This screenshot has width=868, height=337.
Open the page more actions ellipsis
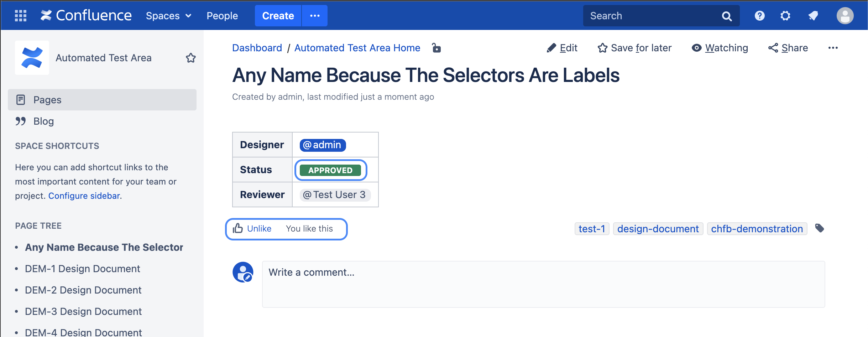833,48
